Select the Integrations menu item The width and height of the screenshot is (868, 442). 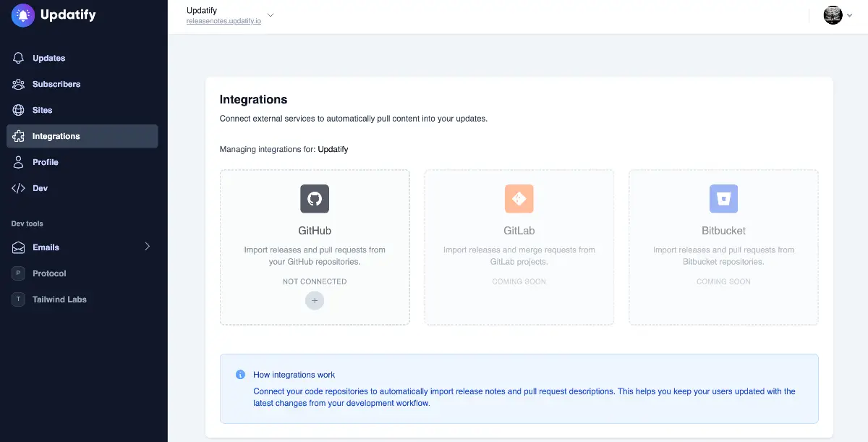(x=82, y=136)
